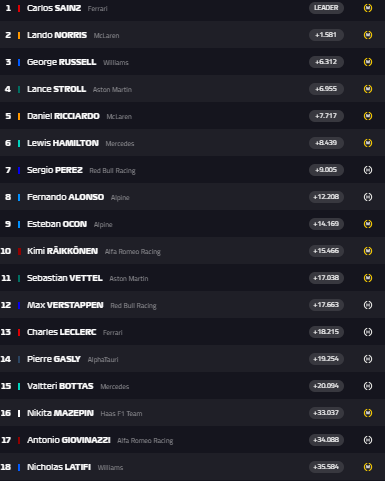Click Ferrari red color bar beside Leclerc

tap(19, 332)
